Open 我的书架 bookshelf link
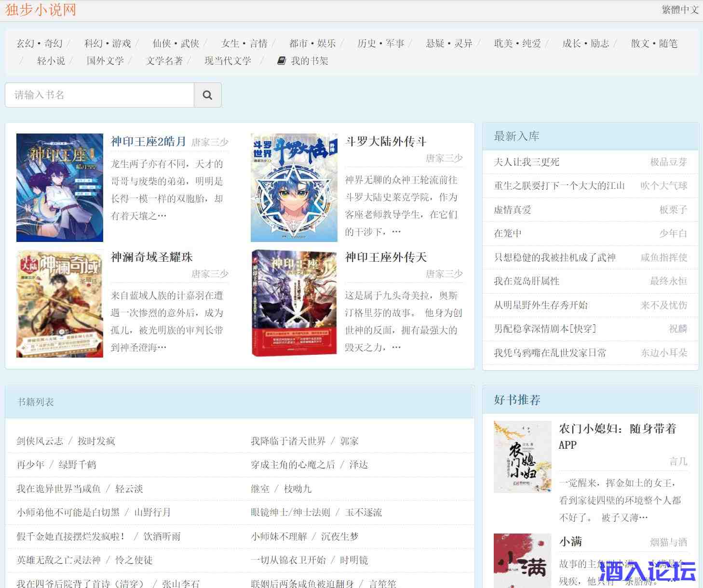The width and height of the screenshot is (703, 588). coord(303,61)
